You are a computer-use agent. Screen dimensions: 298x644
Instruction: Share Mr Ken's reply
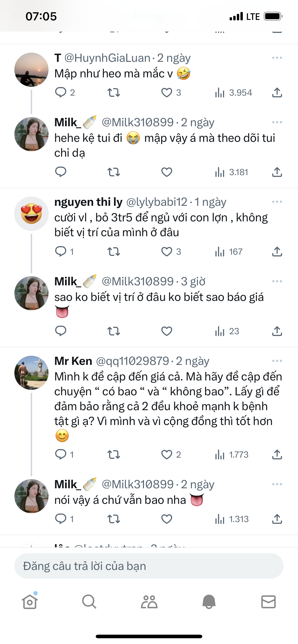pos(277,455)
